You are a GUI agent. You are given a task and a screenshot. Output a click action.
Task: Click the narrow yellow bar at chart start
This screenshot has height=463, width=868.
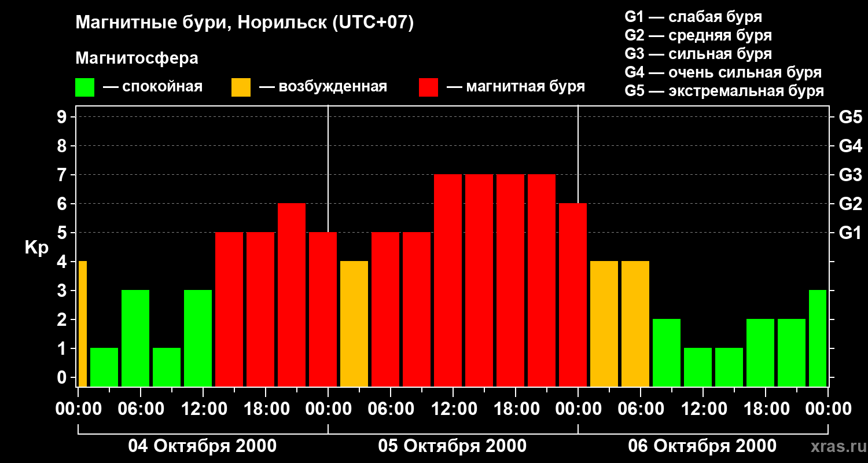[x=82, y=324]
